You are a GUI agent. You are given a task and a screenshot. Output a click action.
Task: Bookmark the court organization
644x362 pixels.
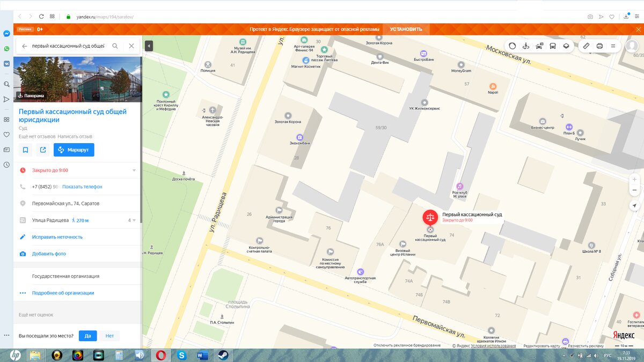point(25,150)
